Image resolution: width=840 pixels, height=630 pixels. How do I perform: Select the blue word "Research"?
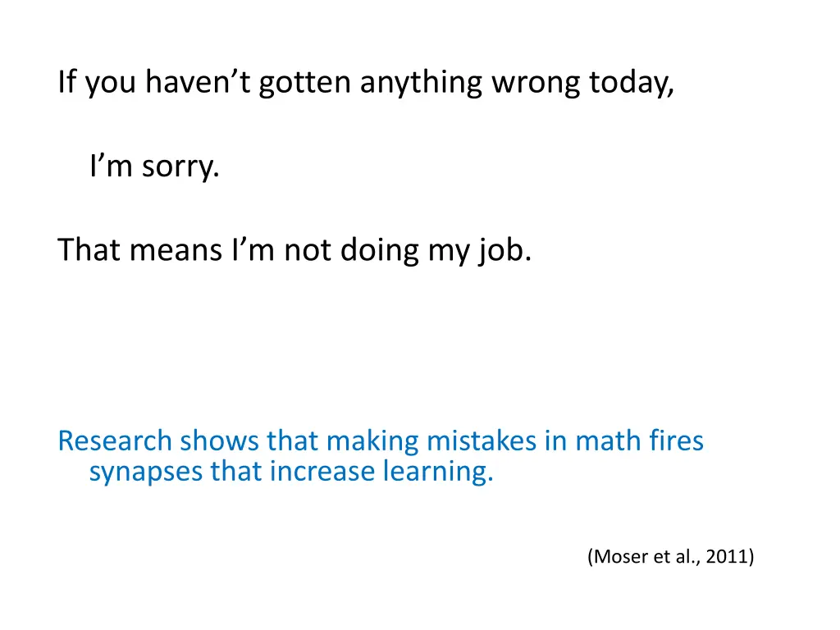(x=115, y=441)
